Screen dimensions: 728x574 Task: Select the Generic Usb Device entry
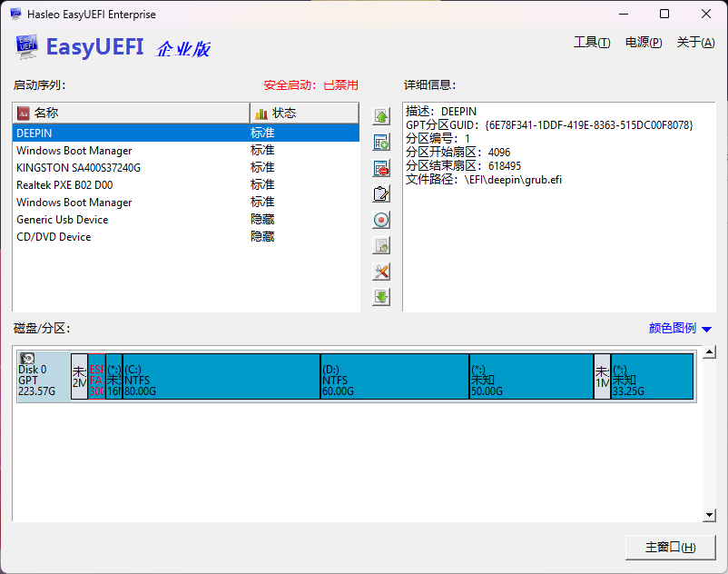click(186, 219)
